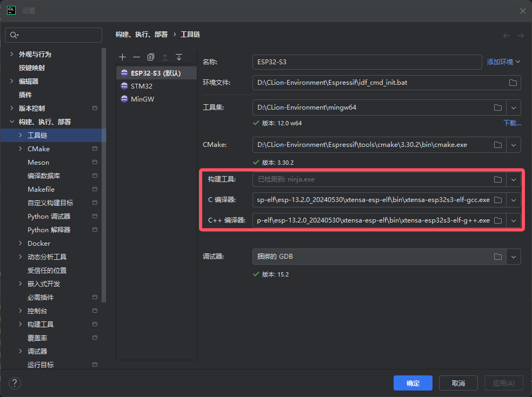Select STM32 toolchain
This screenshot has height=397, width=532.
coord(156,86)
